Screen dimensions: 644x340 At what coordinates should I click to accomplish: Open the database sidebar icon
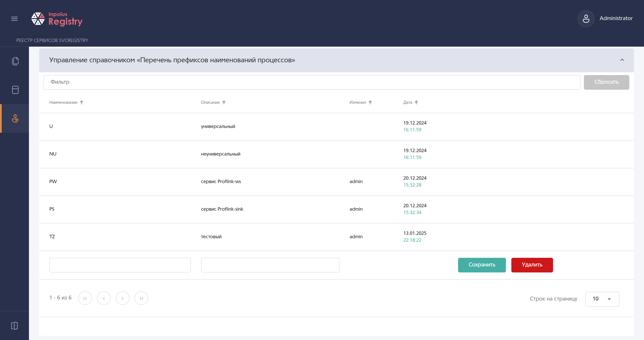tap(15, 90)
